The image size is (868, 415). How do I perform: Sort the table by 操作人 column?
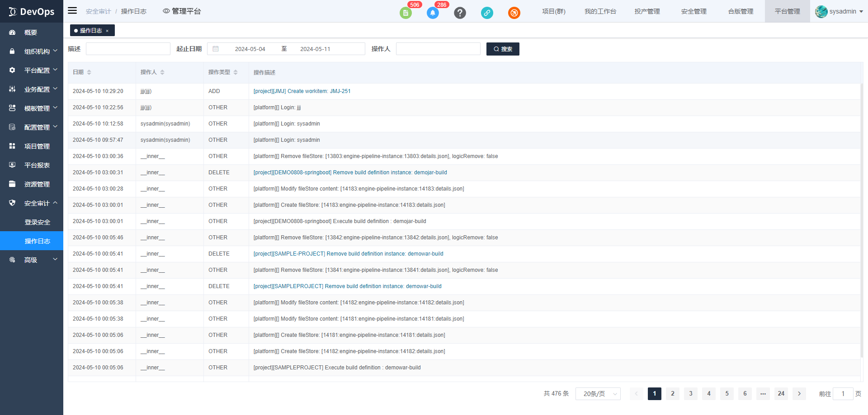162,72
